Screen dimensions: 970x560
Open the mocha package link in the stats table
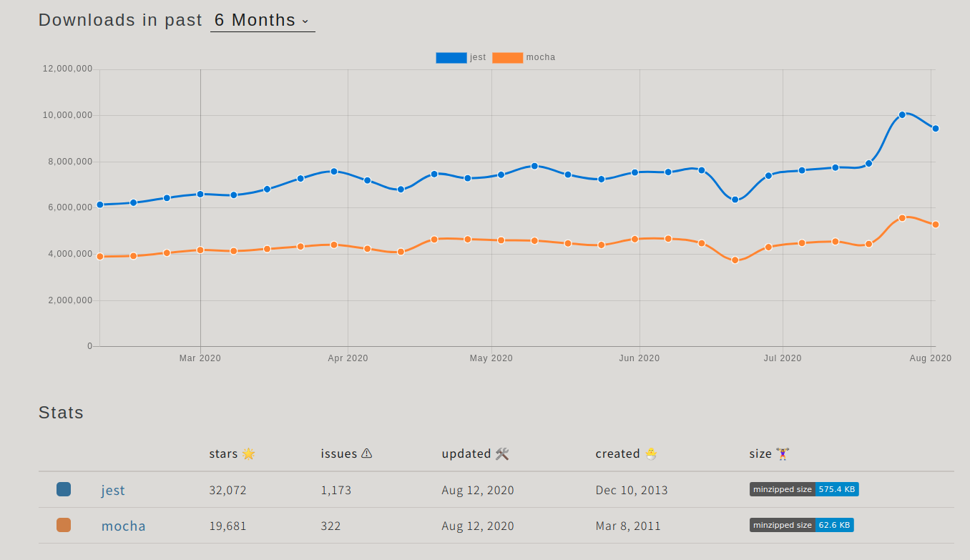(123, 526)
